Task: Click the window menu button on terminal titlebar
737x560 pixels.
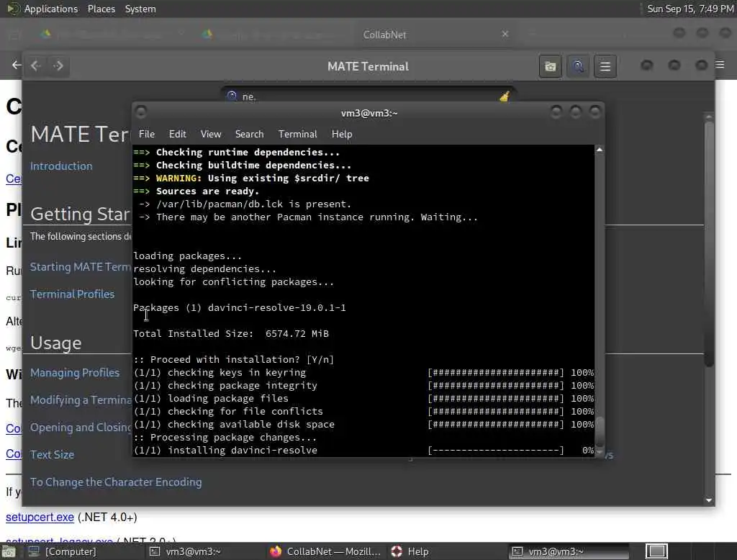Action: pos(140,112)
